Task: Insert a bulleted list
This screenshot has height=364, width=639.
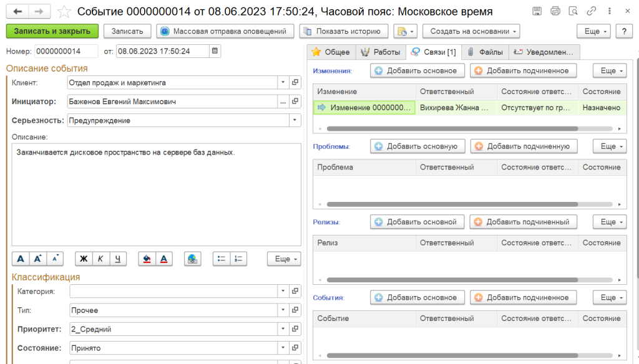Action: pos(221,259)
